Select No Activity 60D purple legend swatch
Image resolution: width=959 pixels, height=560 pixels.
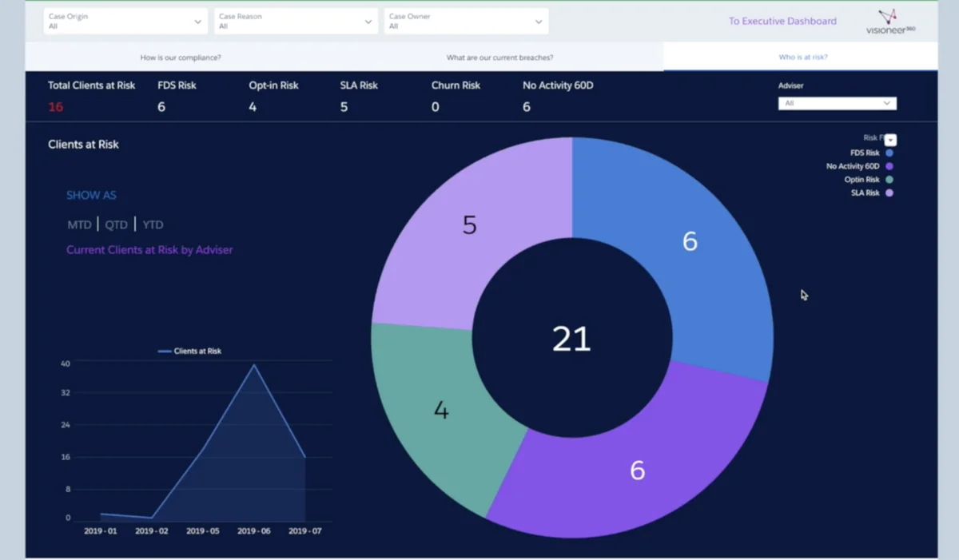click(889, 166)
